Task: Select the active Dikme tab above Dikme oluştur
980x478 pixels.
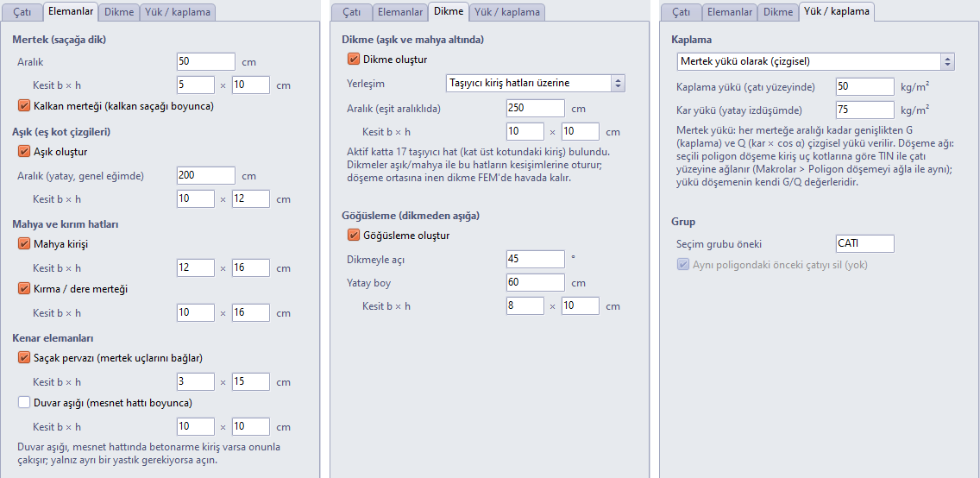Action: (449, 10)
